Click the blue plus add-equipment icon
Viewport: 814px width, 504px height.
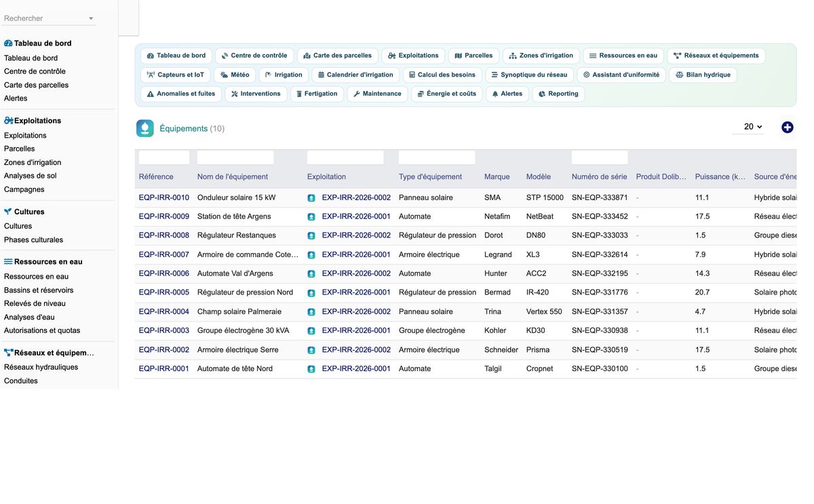[787, 127]
